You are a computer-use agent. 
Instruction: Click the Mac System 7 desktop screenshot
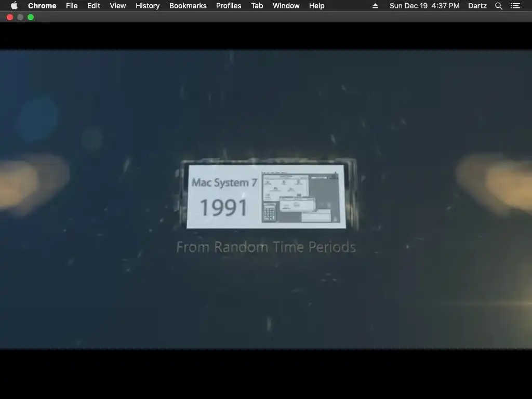click(301, 197)
